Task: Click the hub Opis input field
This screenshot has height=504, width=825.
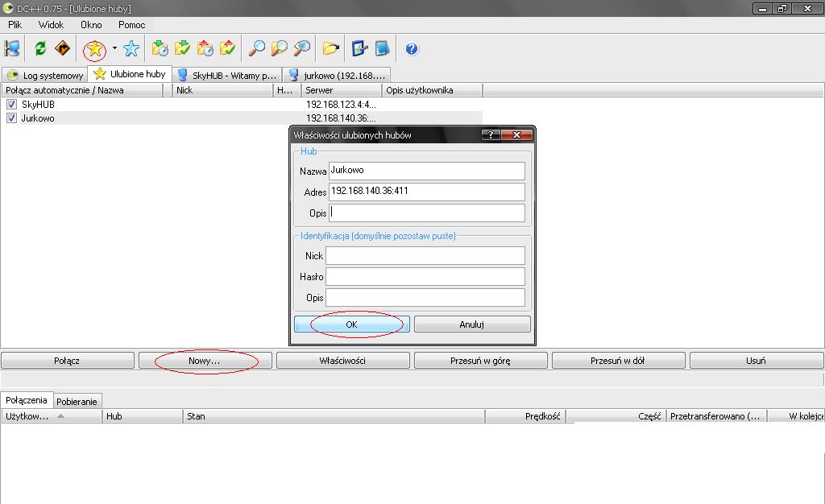Action: coord(427,213)
